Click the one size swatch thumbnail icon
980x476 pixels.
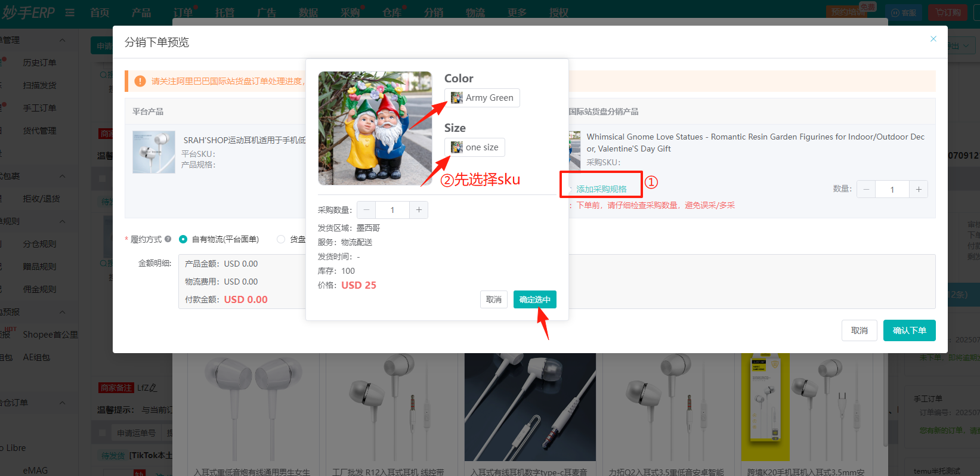pos(457,147)
